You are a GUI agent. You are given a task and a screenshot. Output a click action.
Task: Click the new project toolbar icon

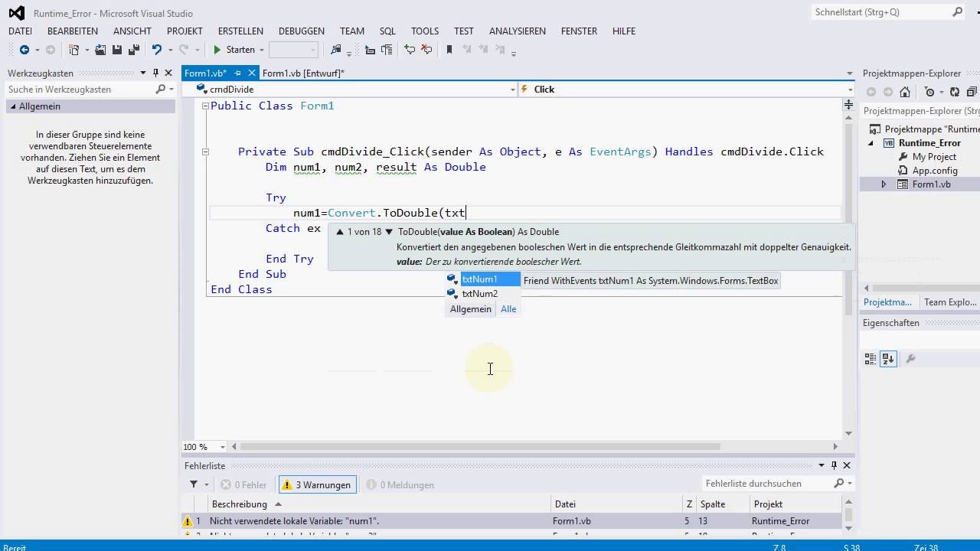73,50
